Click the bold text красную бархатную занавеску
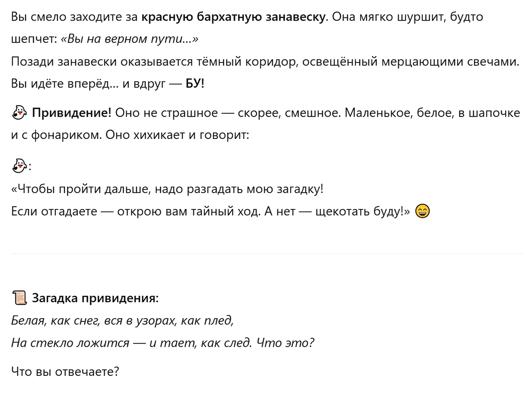 pyautogui.click(x=233, y=17)
